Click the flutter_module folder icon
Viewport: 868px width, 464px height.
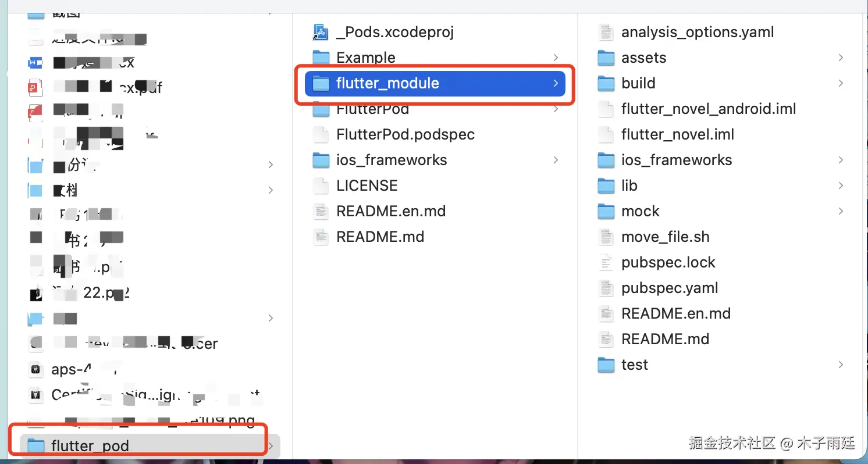coord(321,83)
